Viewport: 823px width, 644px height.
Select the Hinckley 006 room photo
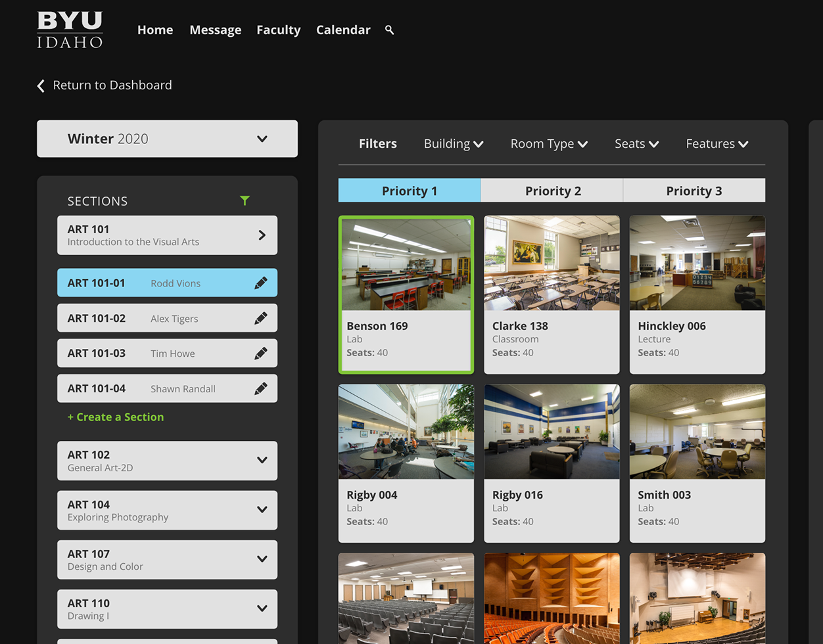[x=697, y=263]
